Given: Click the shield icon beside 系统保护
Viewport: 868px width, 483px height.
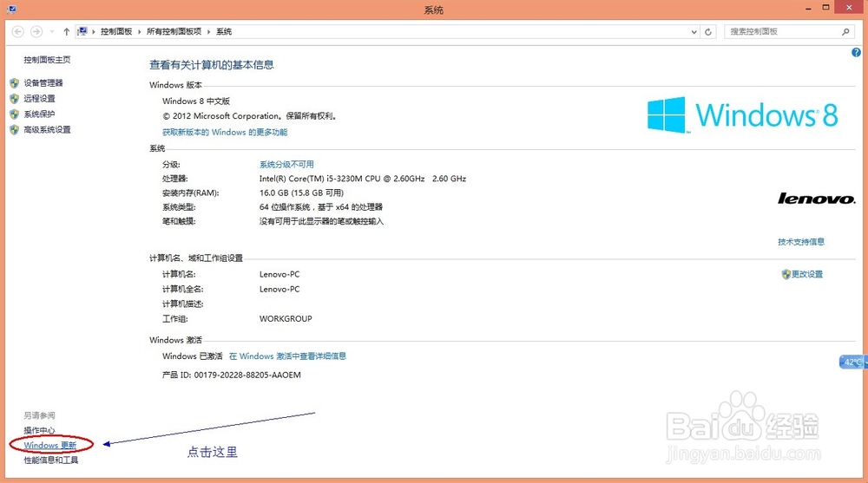Looking at the screenshot, I should [15, 114].
